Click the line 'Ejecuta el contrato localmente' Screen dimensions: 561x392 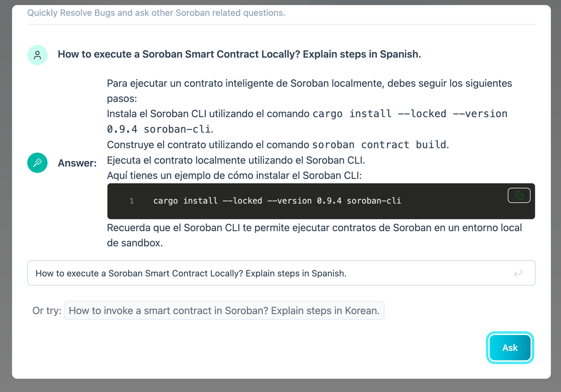pos(236,160)
